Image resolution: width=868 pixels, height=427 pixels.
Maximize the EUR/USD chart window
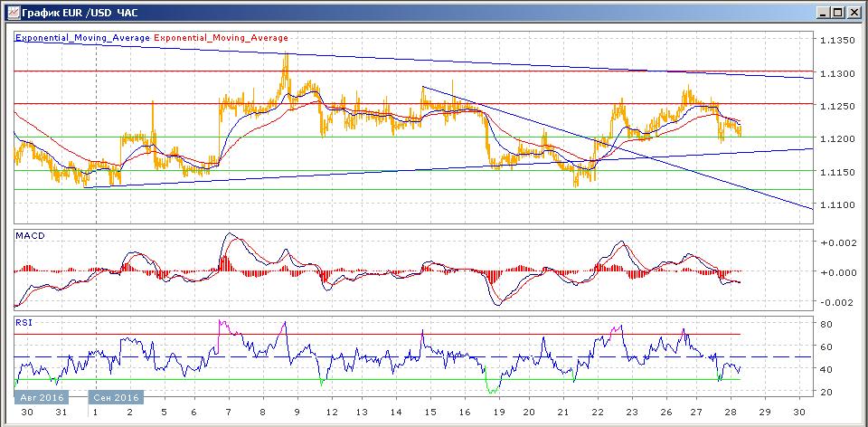point(836,12)
